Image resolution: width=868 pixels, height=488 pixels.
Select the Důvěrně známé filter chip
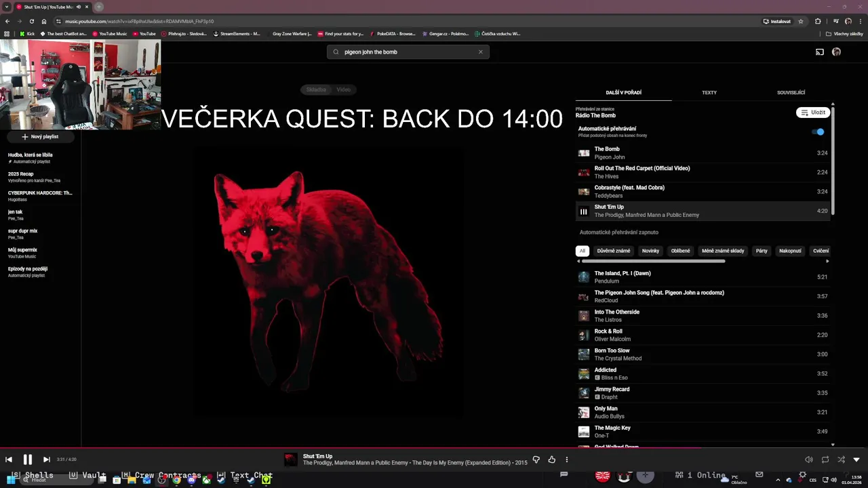point(614,251)
